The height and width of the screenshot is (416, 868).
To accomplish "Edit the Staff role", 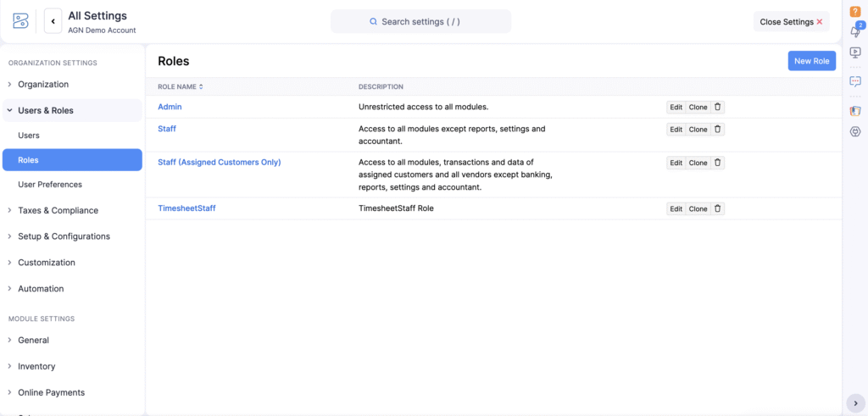I will (x=676, y=130).
